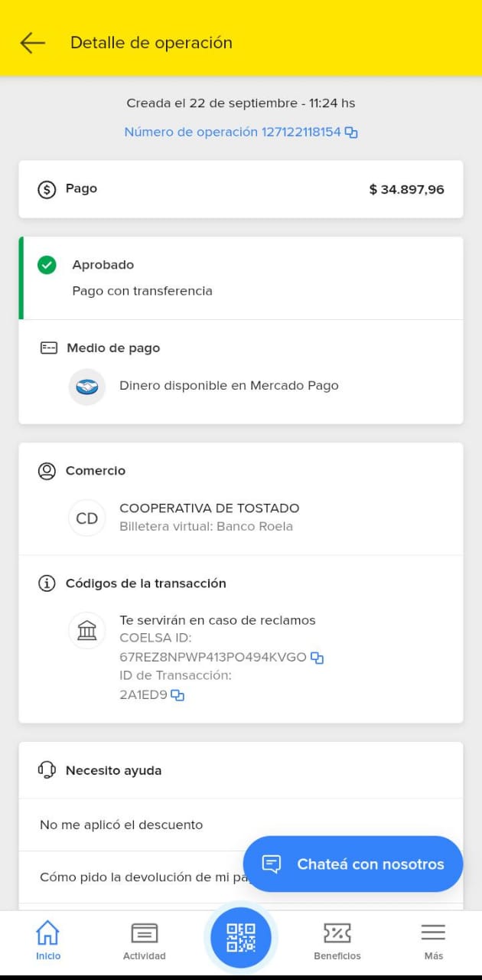Tap the green approved checkmark icon
The width and height of the screenshot is (482, 980).
[x=47, y=265]
